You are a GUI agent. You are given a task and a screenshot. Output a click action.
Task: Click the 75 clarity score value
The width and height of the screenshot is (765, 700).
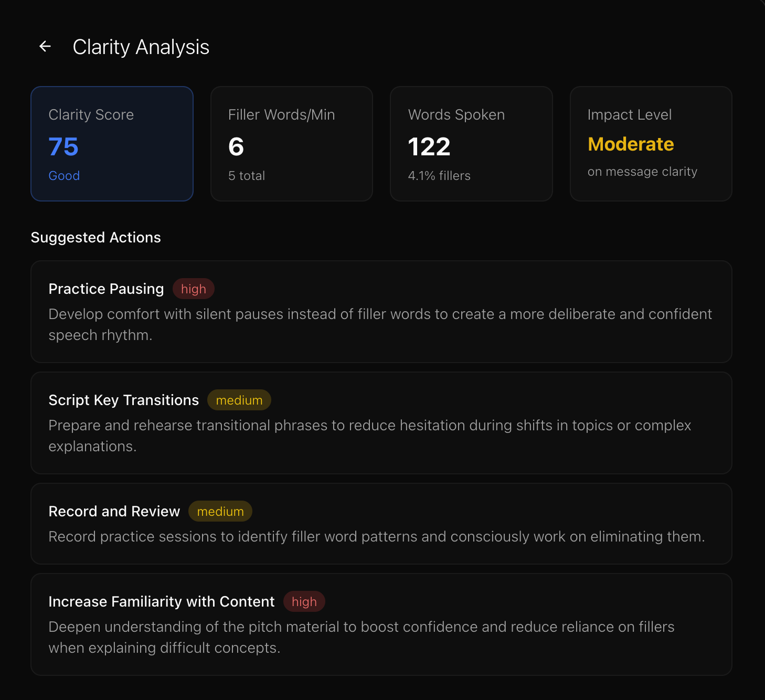pos(63,147)
